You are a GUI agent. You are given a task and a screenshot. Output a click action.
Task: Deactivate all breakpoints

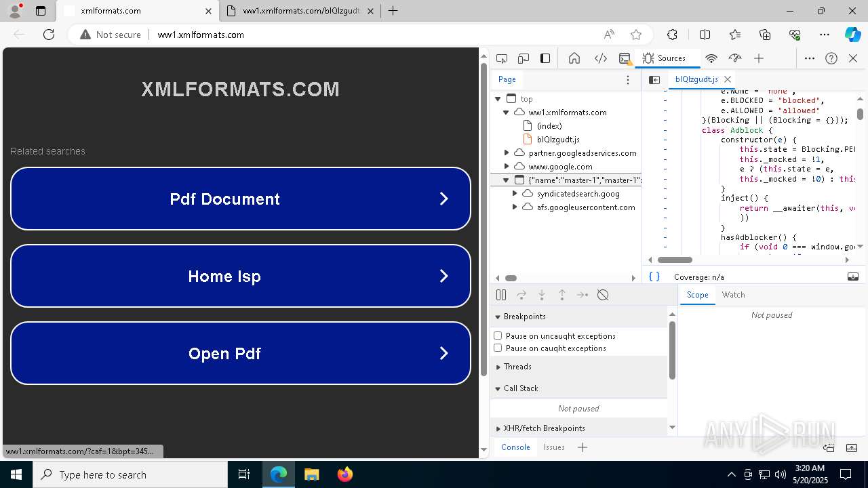pos(603,295)
